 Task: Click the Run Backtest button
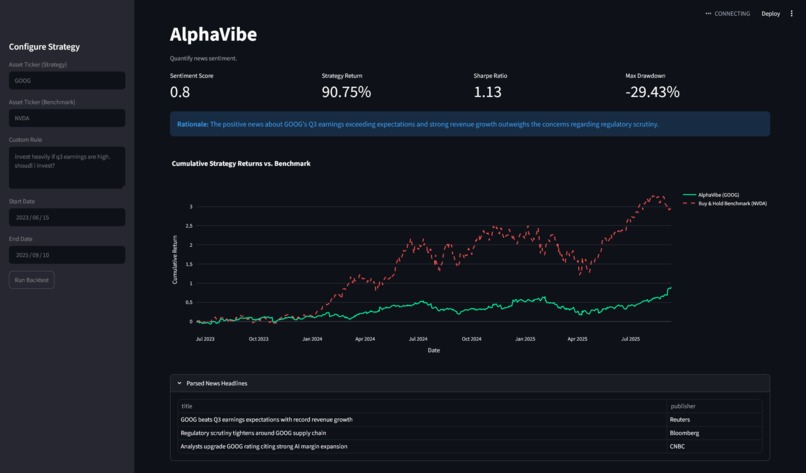pyautogui.click(x=32, y=280)
